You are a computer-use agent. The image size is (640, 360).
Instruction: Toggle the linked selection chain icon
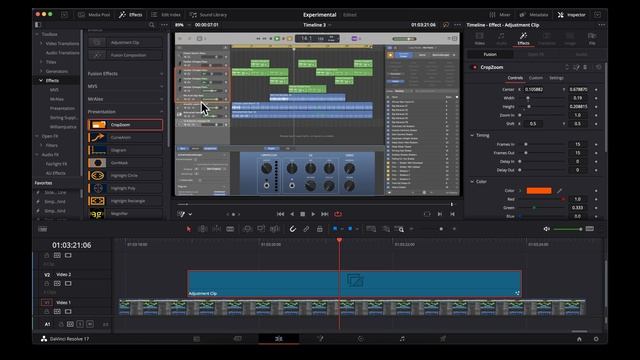point(306,229)
